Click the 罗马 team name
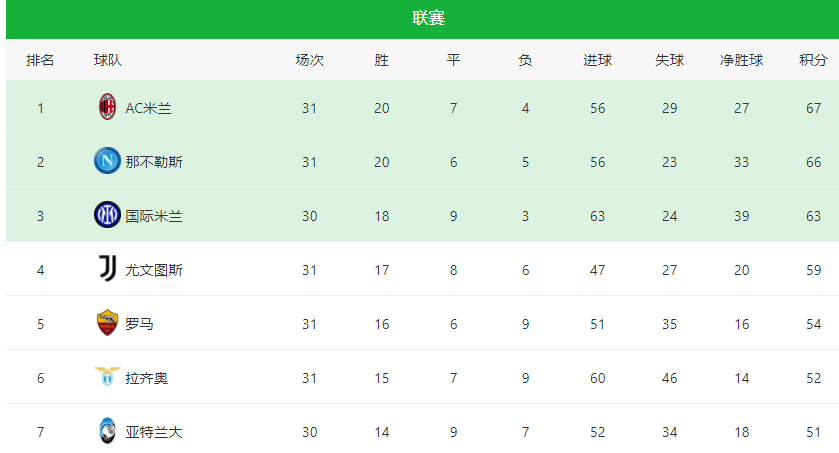Screen dimensions: 839x453 [140, 324]
